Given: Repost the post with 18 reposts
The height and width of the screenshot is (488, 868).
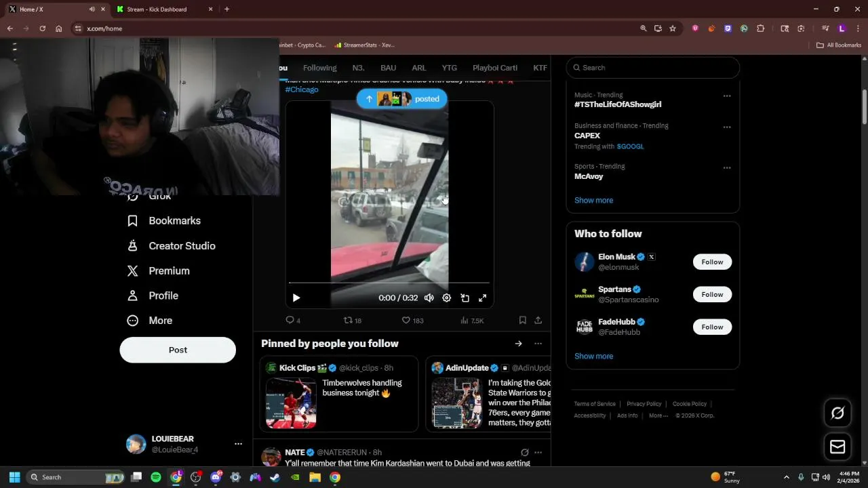Looking at the screenshot, I should pos(353,320).
